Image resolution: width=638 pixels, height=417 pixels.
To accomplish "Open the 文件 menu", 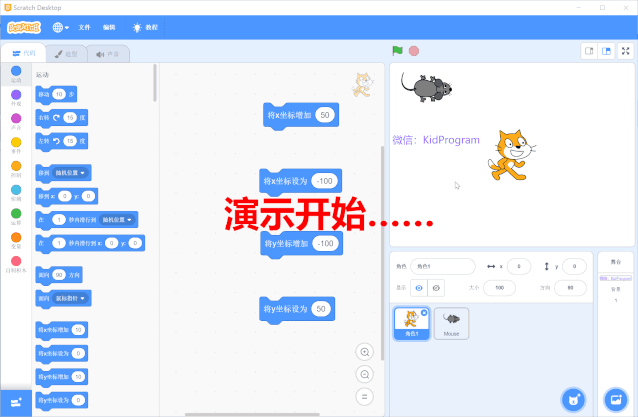I will point(85,27).
